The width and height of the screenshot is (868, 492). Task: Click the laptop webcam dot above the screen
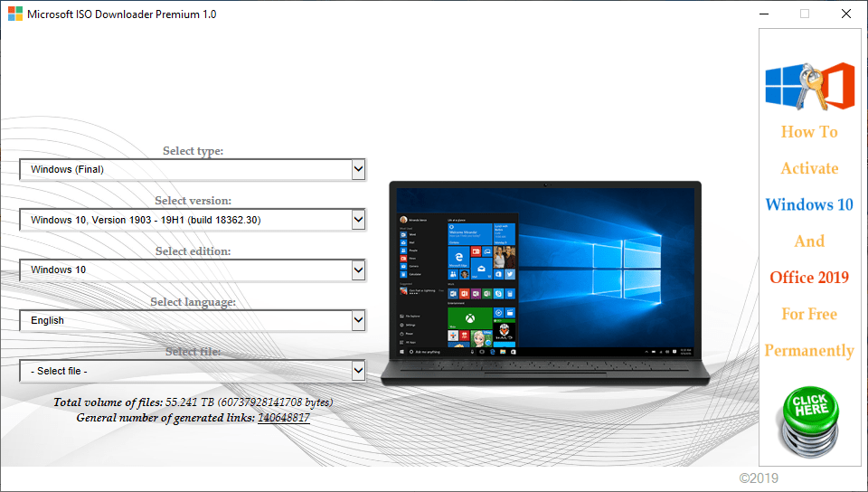[x=545, y=185]
